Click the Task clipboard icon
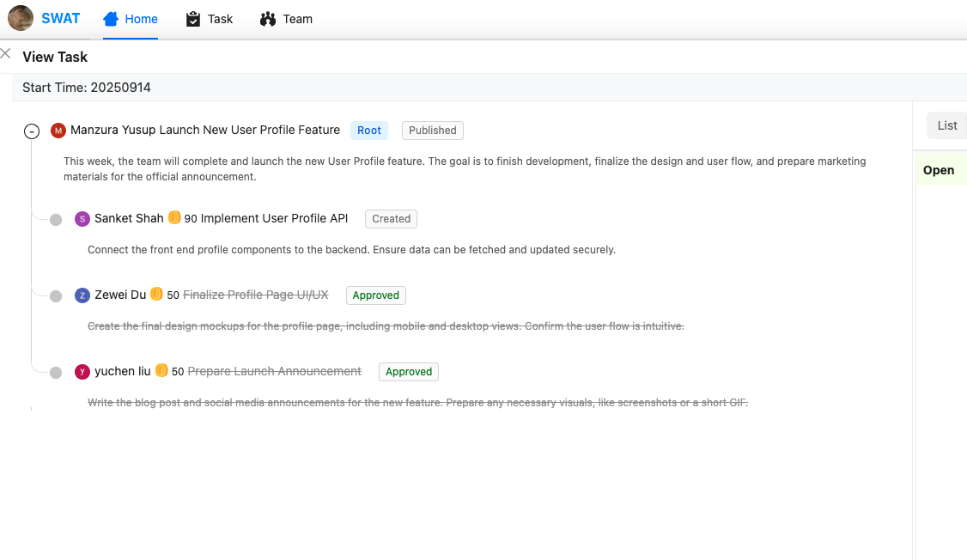Viewport: 967px width, 560px height. 193,19
